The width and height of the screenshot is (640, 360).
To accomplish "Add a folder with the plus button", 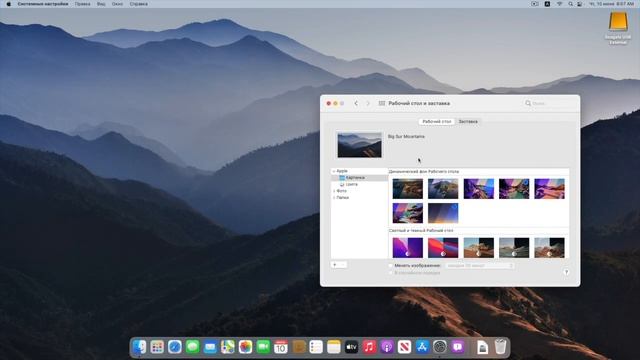I will (x=335, y=265).
